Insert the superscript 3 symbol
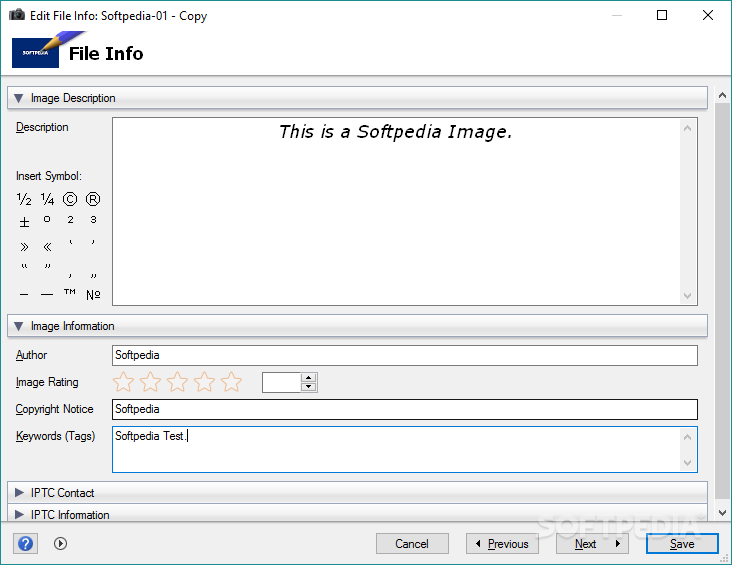 pos(93,220)
